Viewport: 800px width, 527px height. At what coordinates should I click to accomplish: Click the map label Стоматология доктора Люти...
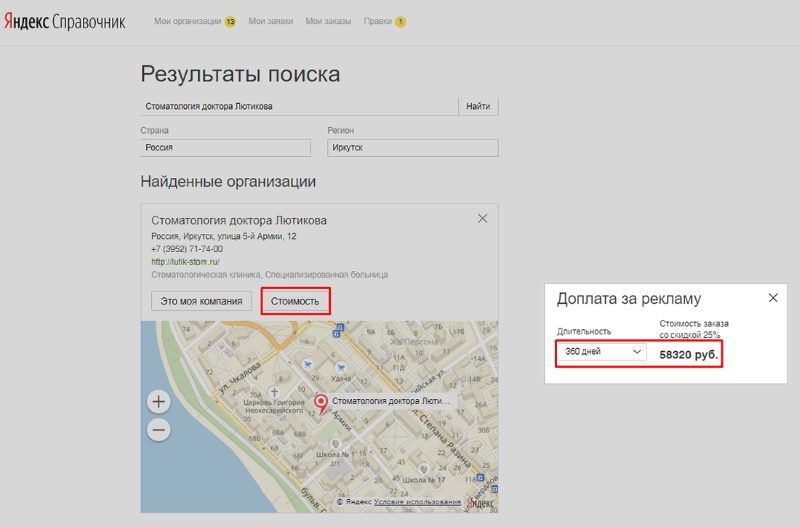(391, 401)
